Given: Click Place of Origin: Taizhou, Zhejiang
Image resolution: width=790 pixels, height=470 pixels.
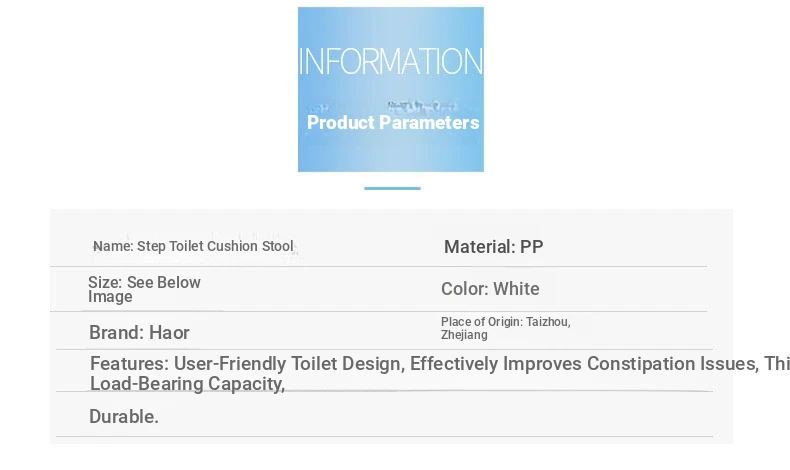Looking at the screenshot, I should point(505,328).
